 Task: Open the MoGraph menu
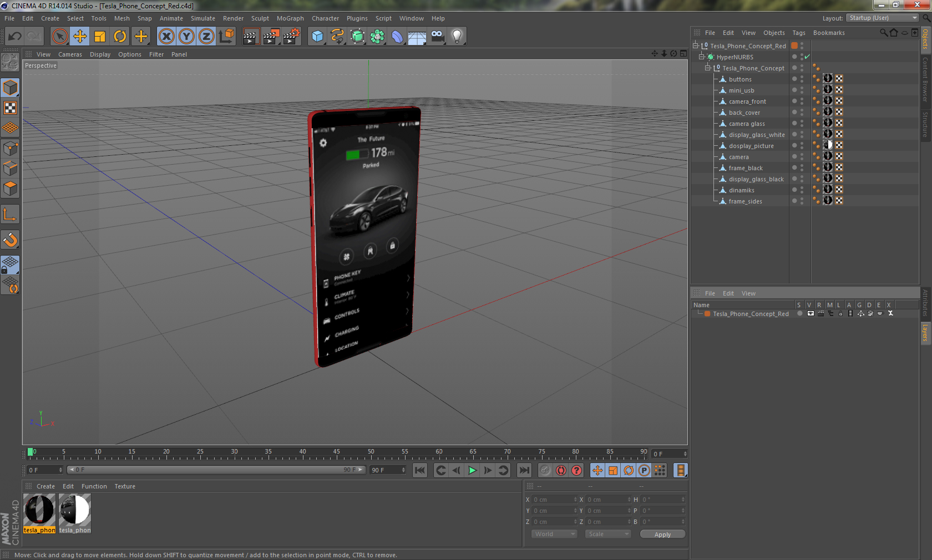pyautogui.click(x=290, y=18)
